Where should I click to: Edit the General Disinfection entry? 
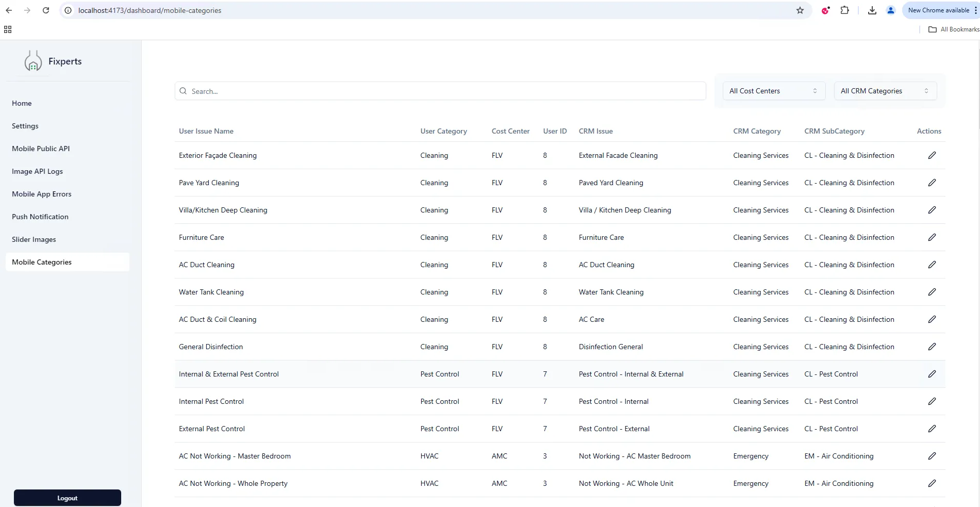pos(931,346)
